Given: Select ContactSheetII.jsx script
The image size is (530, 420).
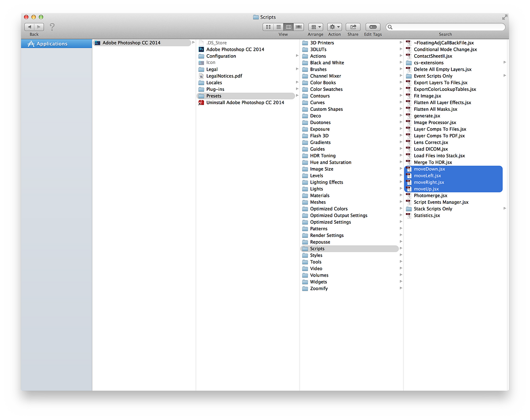Looking at the screenshot, I should [x=433, y=56].
